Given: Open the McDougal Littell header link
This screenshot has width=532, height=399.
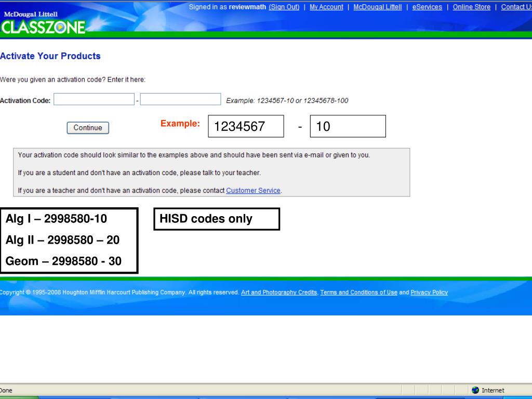Looking at the screenshot, I should (x=378, y=7).
